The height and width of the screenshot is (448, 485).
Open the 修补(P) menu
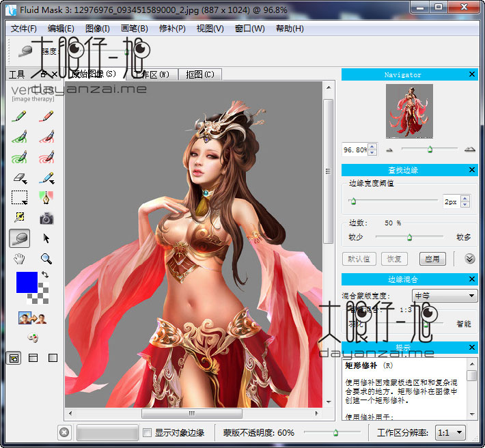(172, 29)
